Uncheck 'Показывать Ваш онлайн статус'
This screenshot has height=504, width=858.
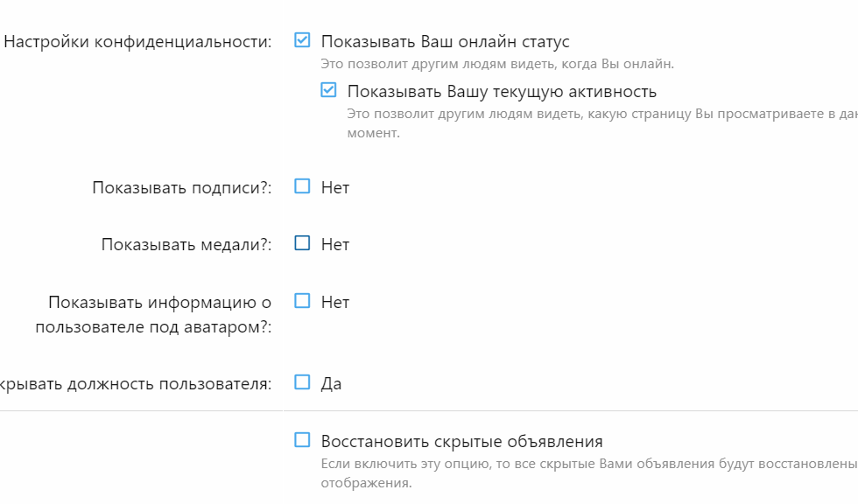(302, 40)
